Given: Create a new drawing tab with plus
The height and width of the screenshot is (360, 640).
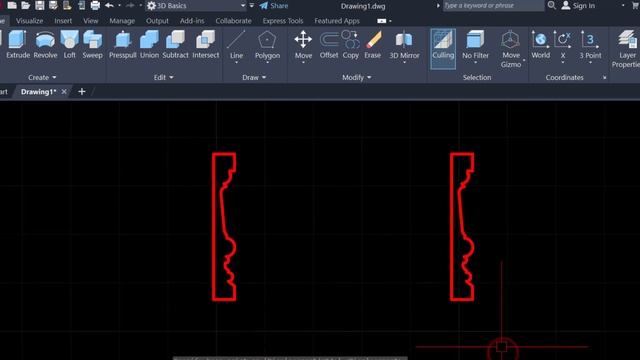Looking at the screenshot, I should pyautogui.click(x=82, y=92).
